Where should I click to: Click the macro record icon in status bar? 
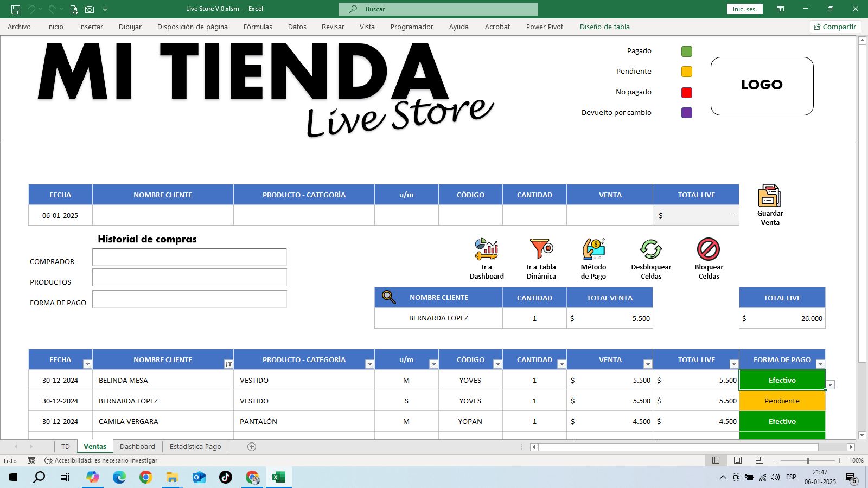pos(32,460)
